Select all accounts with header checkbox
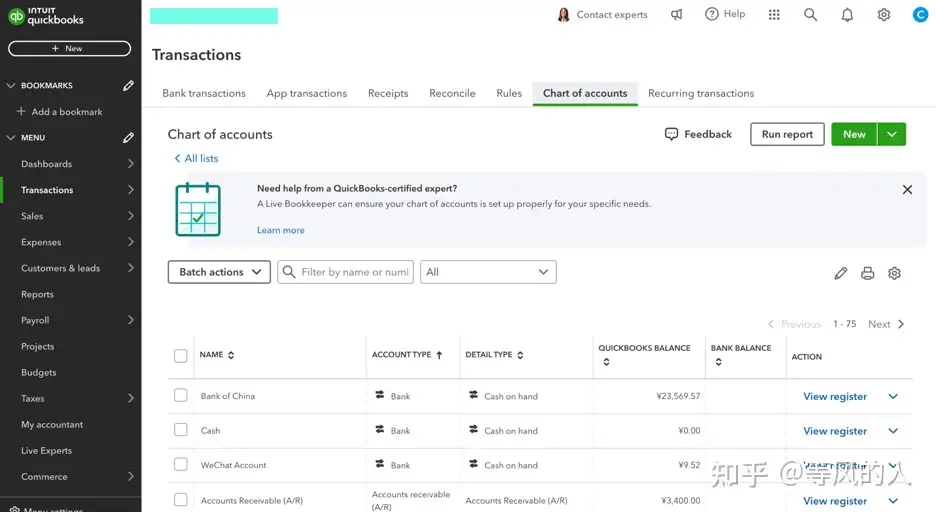The image size is (936, 512). pyautogui.click(x=181, y=356)
